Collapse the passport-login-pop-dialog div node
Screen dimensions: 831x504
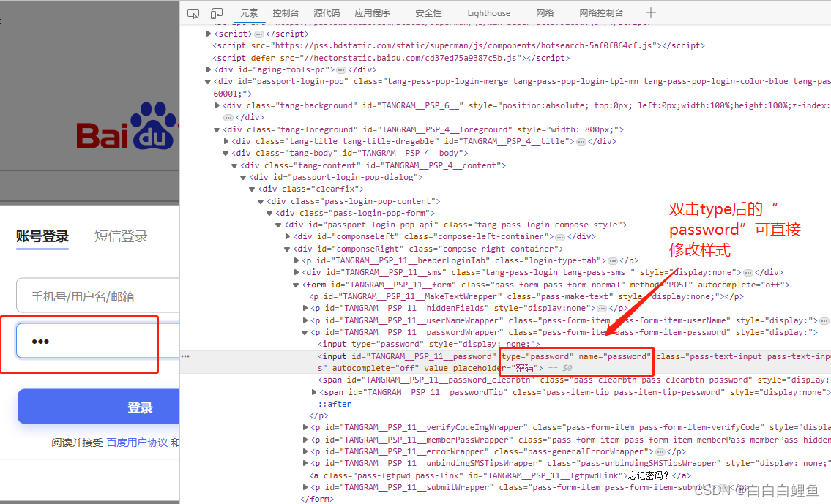tap(243, 177)
